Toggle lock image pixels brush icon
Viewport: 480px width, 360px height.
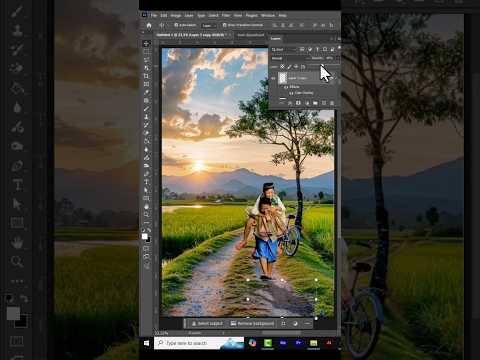pyautogui.click(x=289, y=67)
